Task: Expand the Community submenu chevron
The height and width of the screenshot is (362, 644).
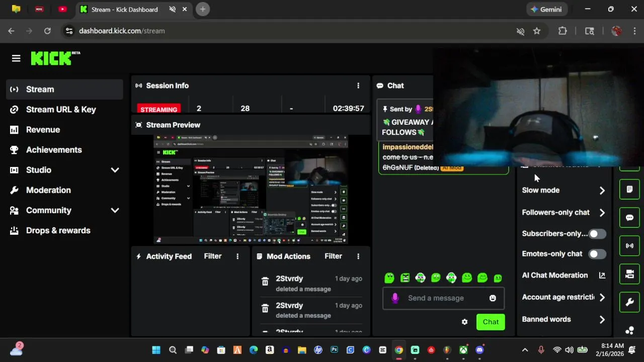Action: click(115, 210)
